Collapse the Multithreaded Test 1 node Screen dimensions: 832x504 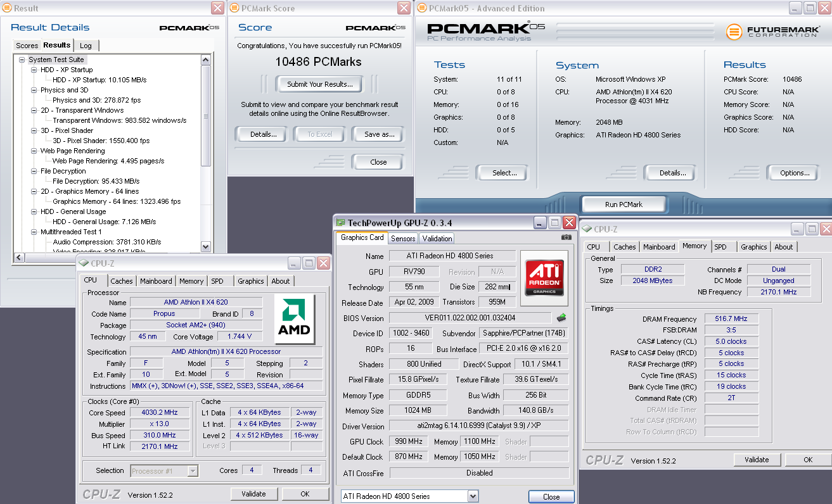pos(34,232)
